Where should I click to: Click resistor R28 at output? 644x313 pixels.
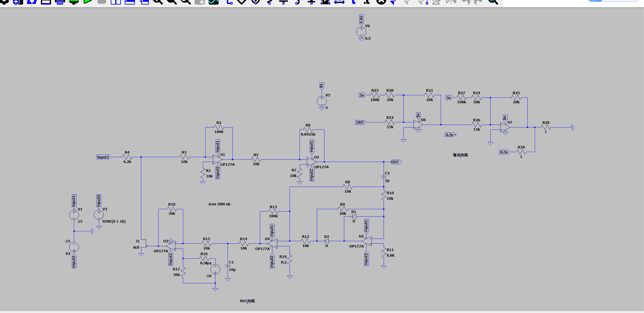(546, 127)
